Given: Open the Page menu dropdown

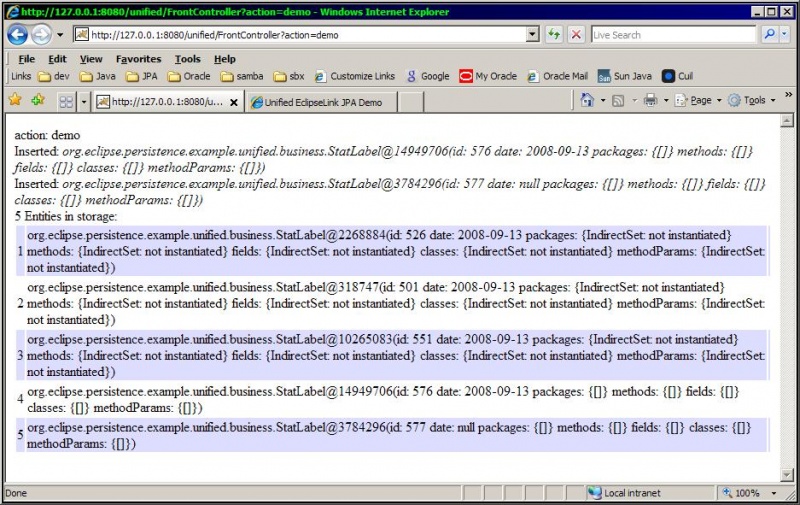Looking at the screenshot, I should (698, 100).
